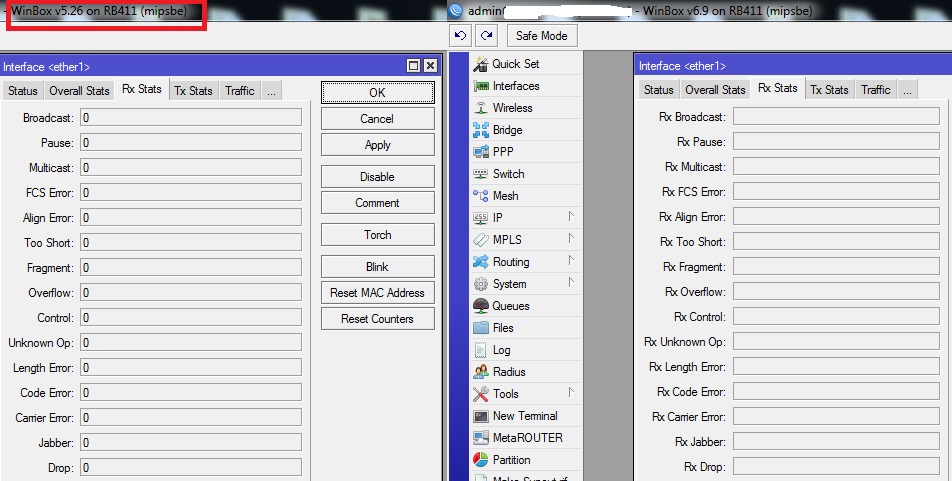Click the System gear icon in sidebar
The image size is (952, 481).
tap(481, 284)
